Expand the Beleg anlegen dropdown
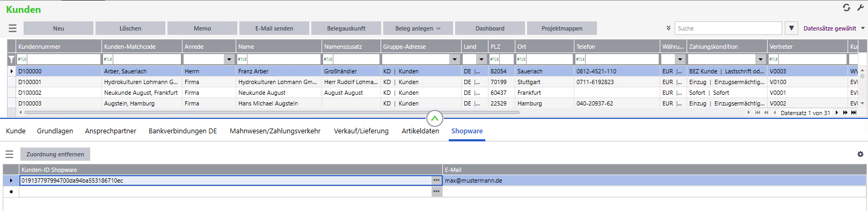Image resolution: width=868 pixels, height=211 pixels. (418, 28)
